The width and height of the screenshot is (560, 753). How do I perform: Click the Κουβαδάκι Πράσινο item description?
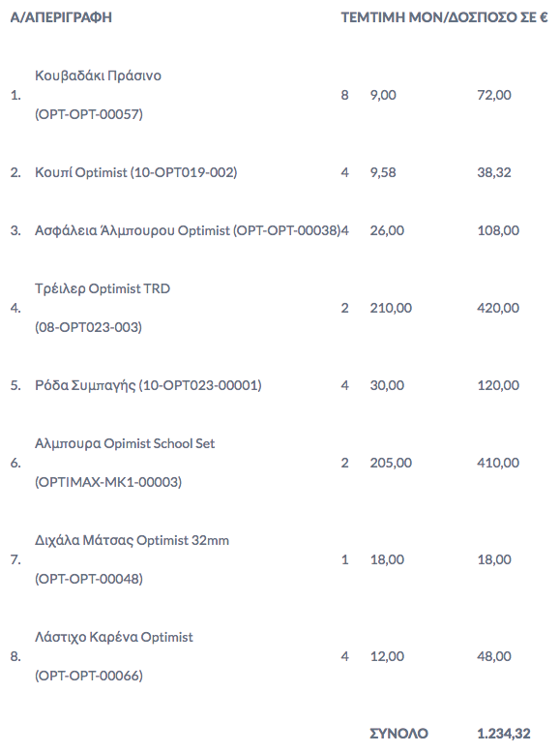pos(98,75)
